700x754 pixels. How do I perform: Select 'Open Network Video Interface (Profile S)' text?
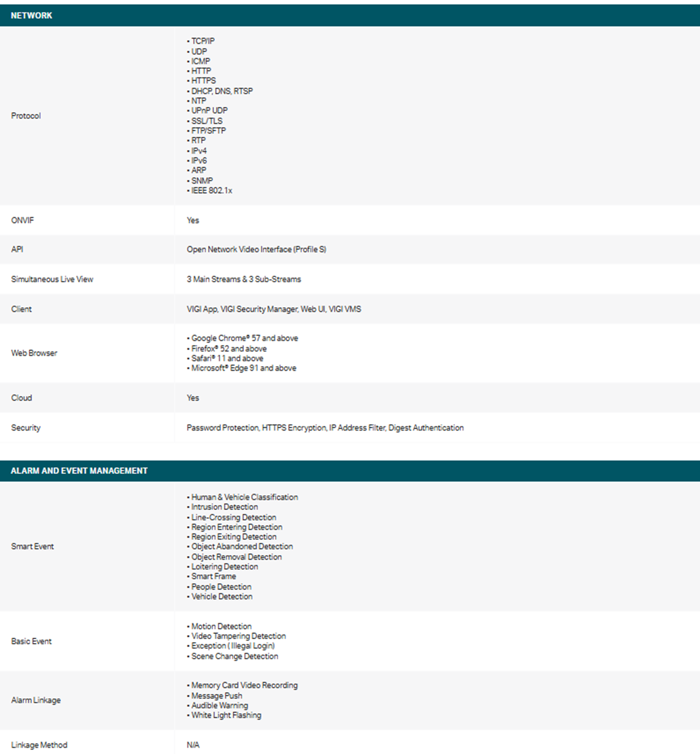coord(257,249)
